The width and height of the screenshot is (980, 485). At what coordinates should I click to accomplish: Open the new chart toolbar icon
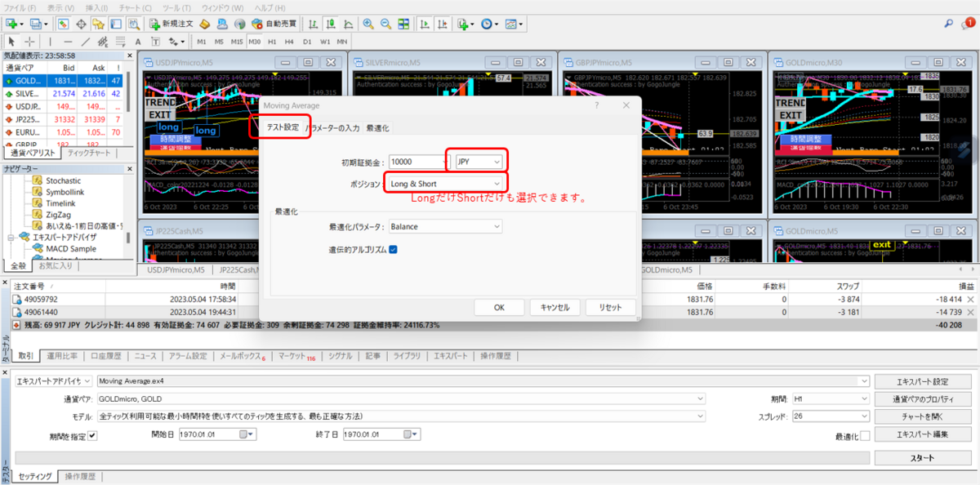coord(13,24)
